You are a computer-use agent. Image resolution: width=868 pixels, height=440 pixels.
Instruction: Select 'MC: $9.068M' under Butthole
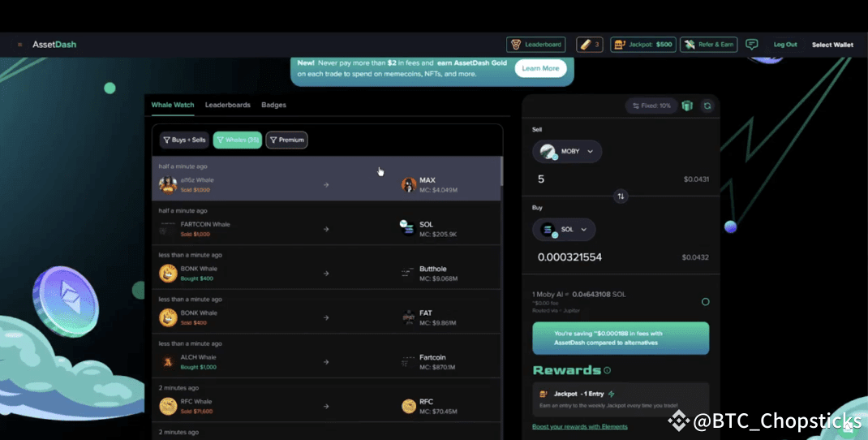pyautogui.click(x=438, y=278)
